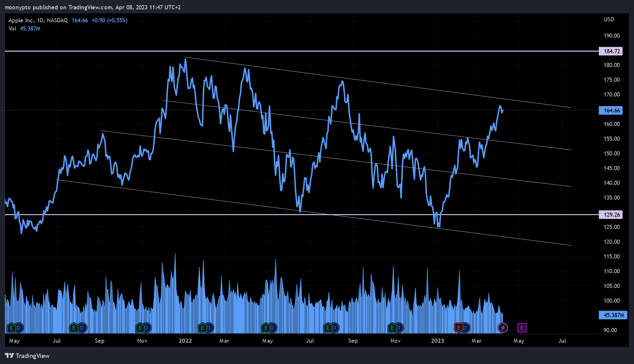The image size is (634, 364).
Task: Click the 2022 label on the time axis
Action: tap(185, 341)
